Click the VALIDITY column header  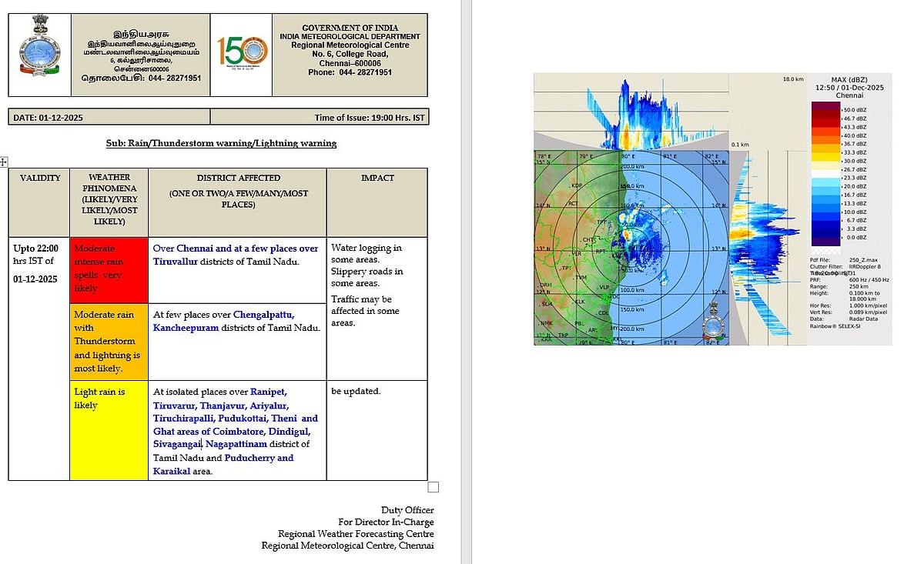(x=39, y=178)
